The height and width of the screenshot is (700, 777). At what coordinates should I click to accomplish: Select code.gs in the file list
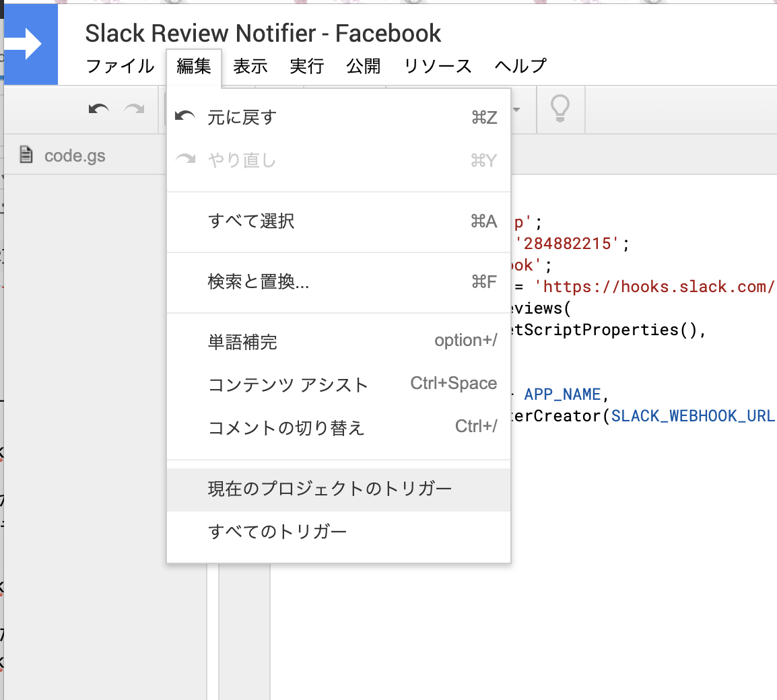(75, 155)
